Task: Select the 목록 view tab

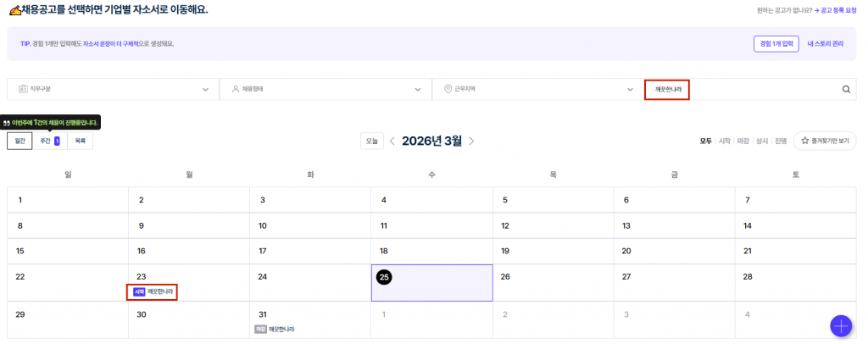Action: [80, 141]
